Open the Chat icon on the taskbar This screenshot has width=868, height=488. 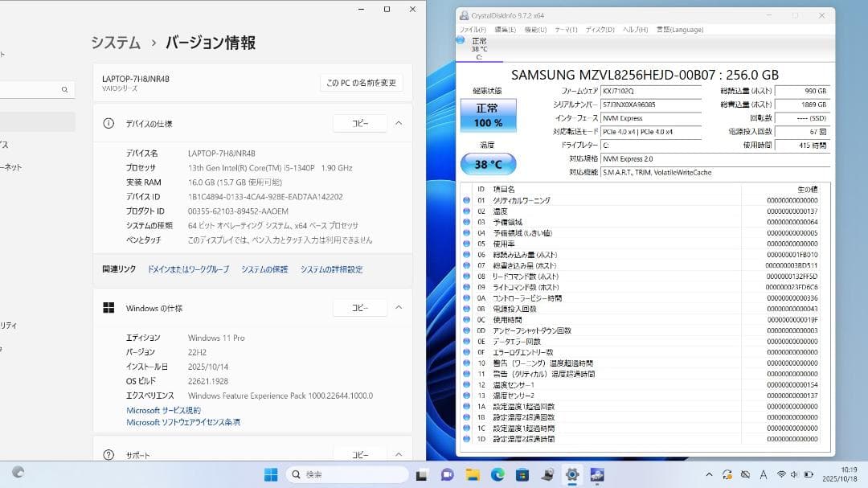click(x=448, y=474)
